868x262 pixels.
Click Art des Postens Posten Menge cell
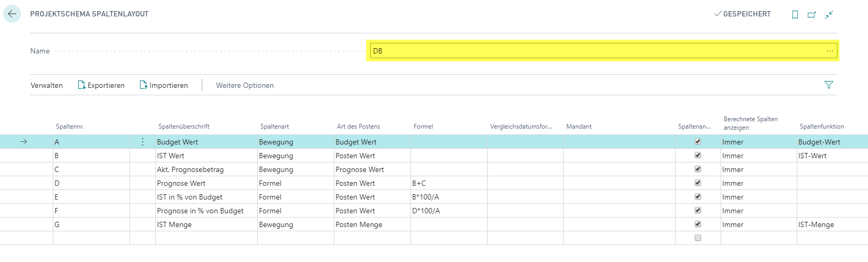click(372, 224)
